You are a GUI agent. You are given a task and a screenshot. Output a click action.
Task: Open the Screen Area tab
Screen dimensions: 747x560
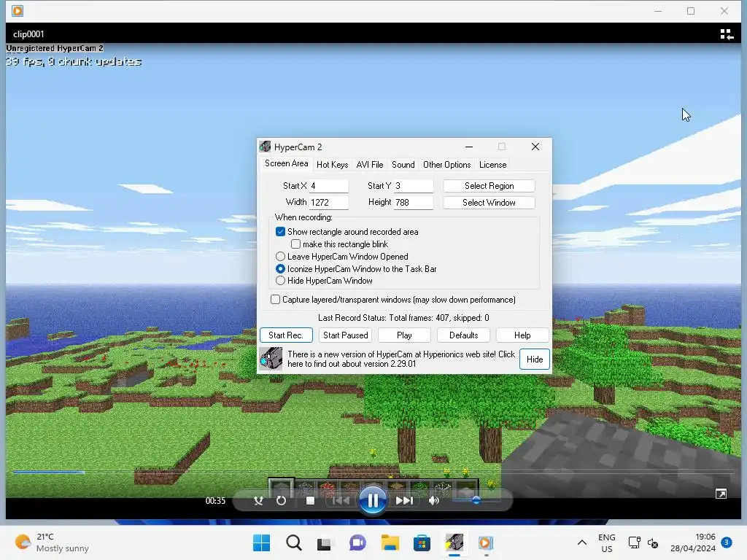286,163
